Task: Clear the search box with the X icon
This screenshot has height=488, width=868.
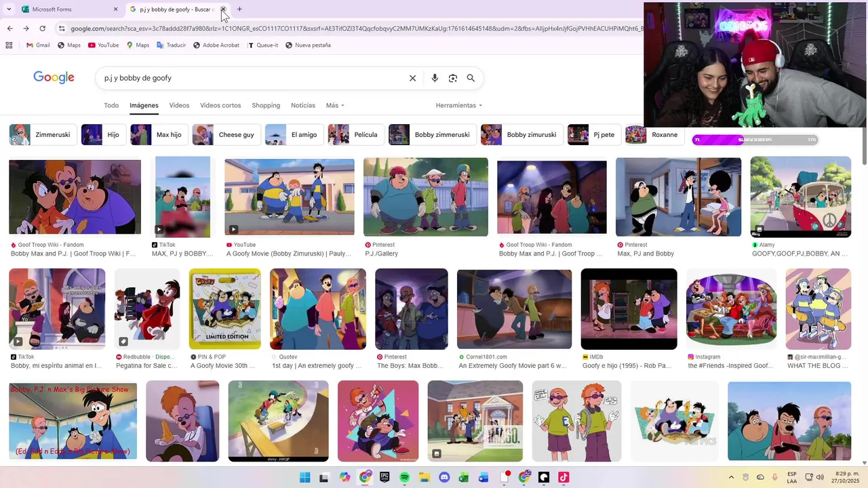Action: (412, 78)
